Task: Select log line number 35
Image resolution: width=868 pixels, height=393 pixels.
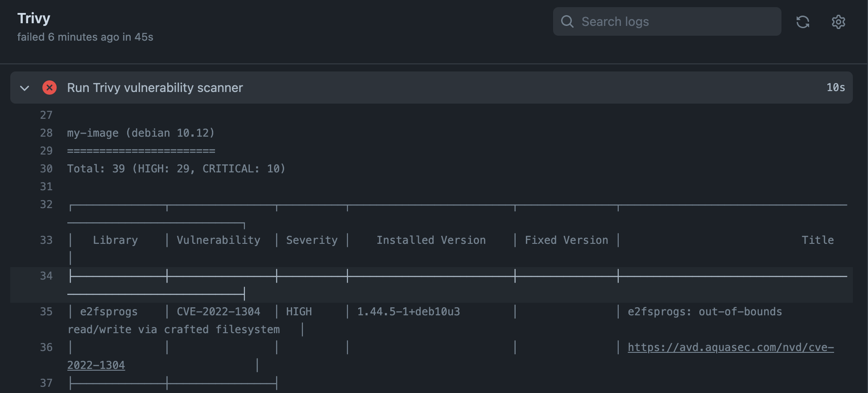Action: point(46,312)
